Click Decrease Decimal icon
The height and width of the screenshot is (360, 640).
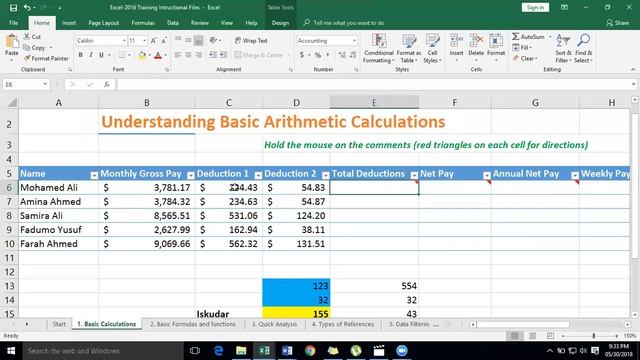click(x=353, y=55)
